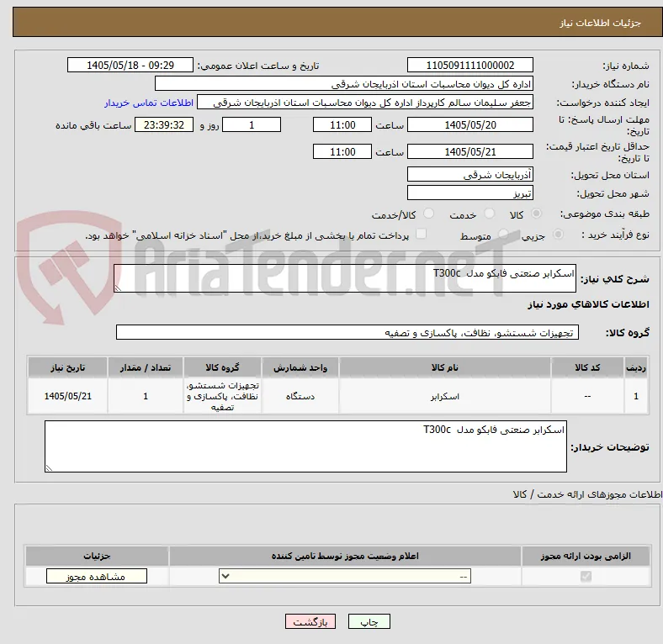Screen dimensions: 663x644
Task: Click the goods group cell in table row
Action: coord(222,396)
